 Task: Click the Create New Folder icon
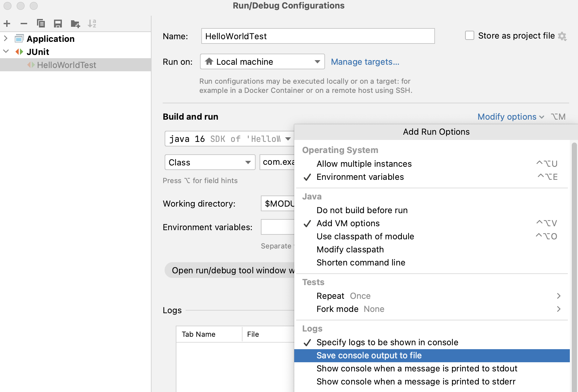(75, 24)
